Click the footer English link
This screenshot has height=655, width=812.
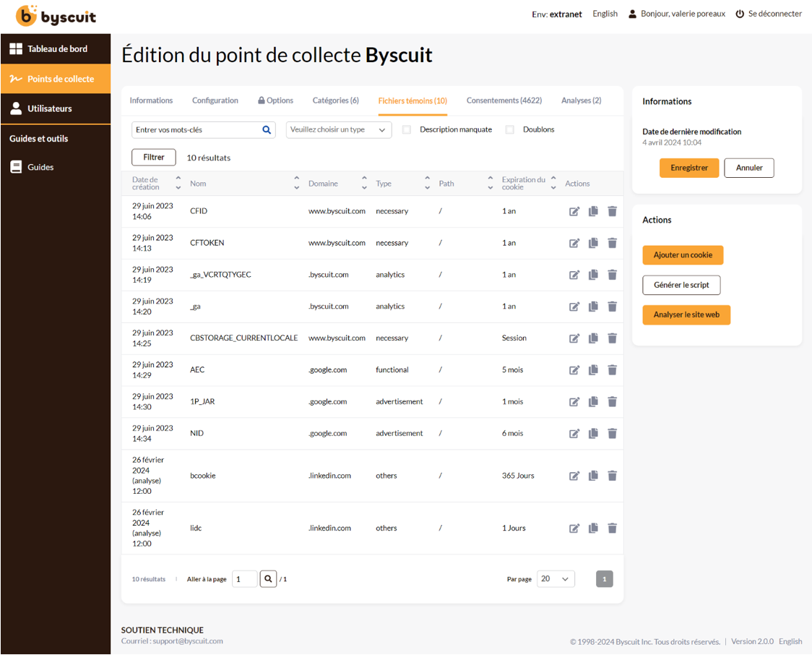[x=790, y=641]
